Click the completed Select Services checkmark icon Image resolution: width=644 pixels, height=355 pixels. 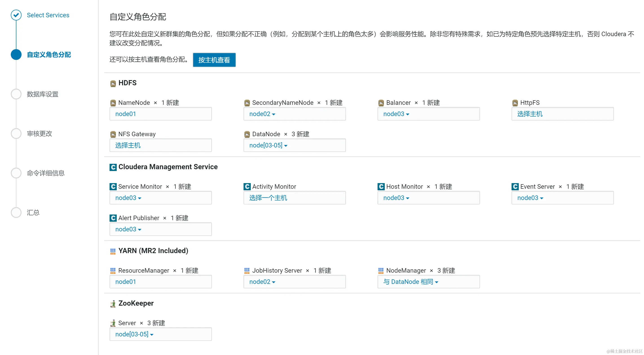pyautogui.click(x=16, y=15)
